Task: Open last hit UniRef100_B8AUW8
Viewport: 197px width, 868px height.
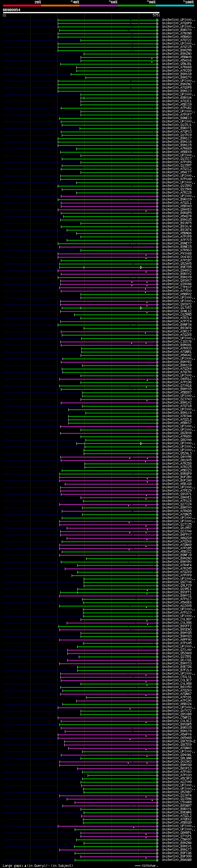Action: (177, 860)
